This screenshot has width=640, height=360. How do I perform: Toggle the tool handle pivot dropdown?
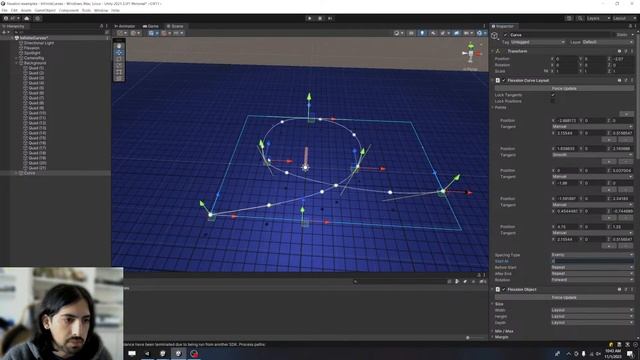click(x=121, y=33)
